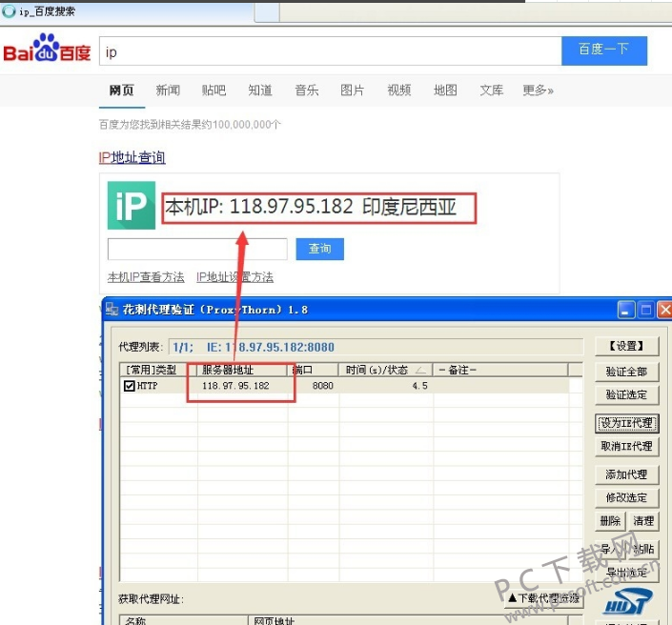Open the 贴吧 tab
This screenshot has width=672, height=625.
pos(214,91)
